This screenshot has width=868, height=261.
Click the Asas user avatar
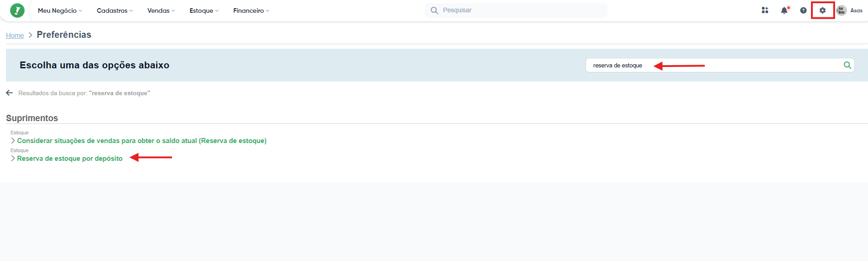click(x=841, y=10)
